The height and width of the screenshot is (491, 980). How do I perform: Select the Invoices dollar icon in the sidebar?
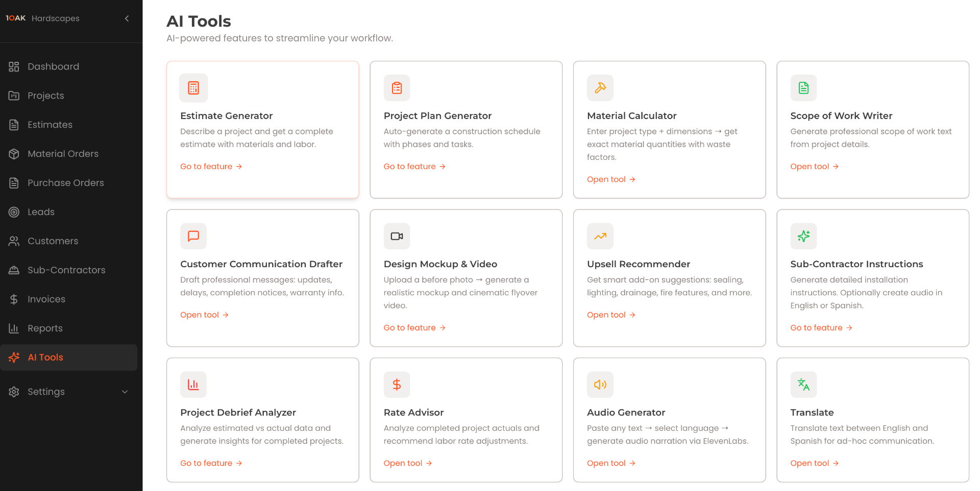click(14, 299)
